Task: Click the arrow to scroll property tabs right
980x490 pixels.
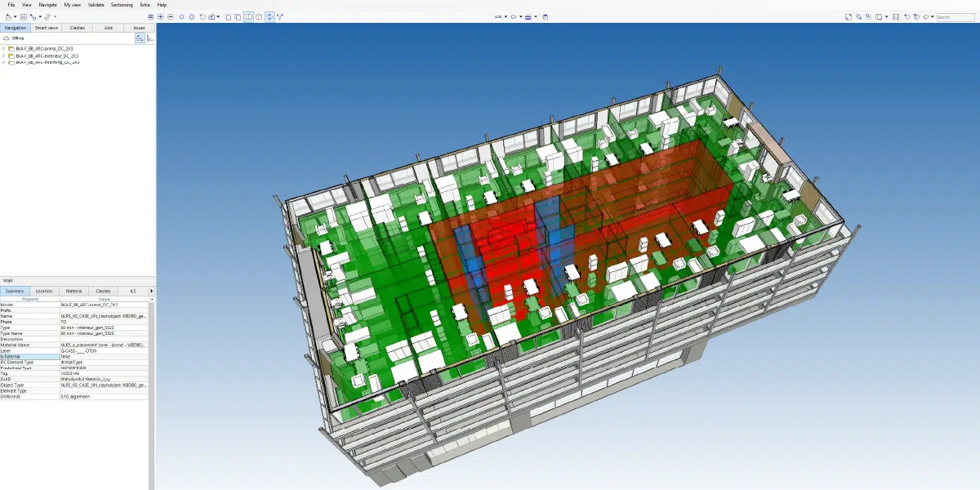Action: click(150, 291)
